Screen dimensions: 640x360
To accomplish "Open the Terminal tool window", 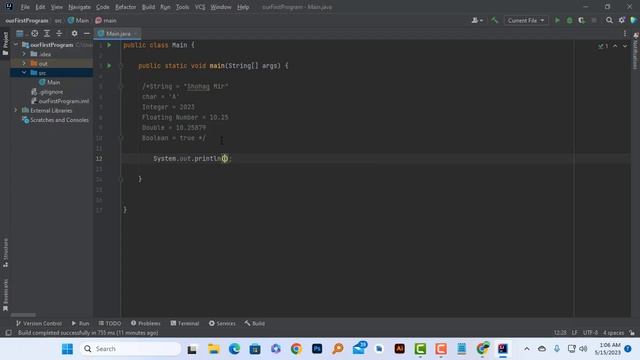I will point(184,323).
